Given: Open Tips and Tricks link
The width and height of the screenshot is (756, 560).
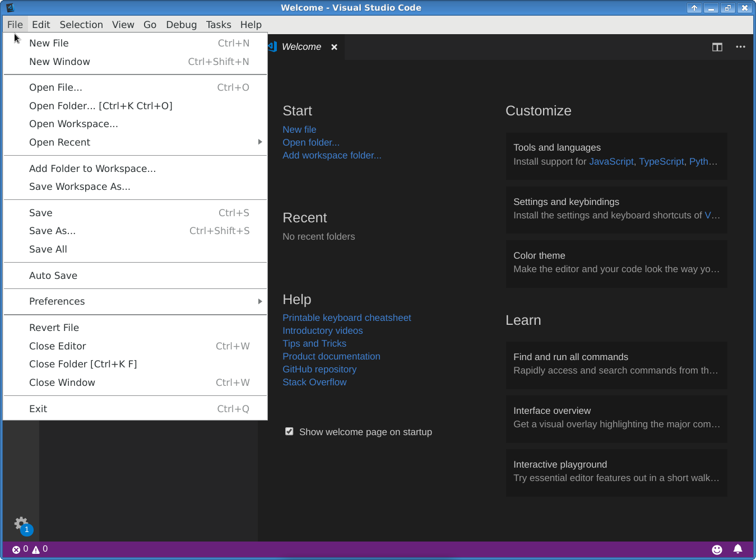Looking at the screenshot, I should click(314, 343).
